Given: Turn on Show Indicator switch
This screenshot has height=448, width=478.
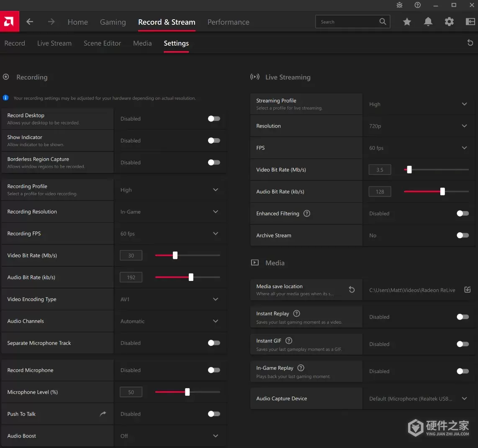Looking at the screenshot, I should point(214,141).
